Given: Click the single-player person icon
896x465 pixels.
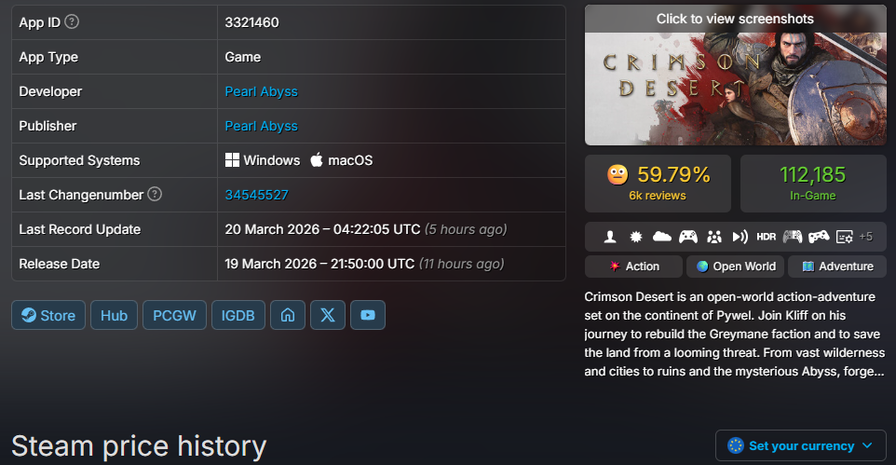Looking at the screenshot, I should [610, 236].
